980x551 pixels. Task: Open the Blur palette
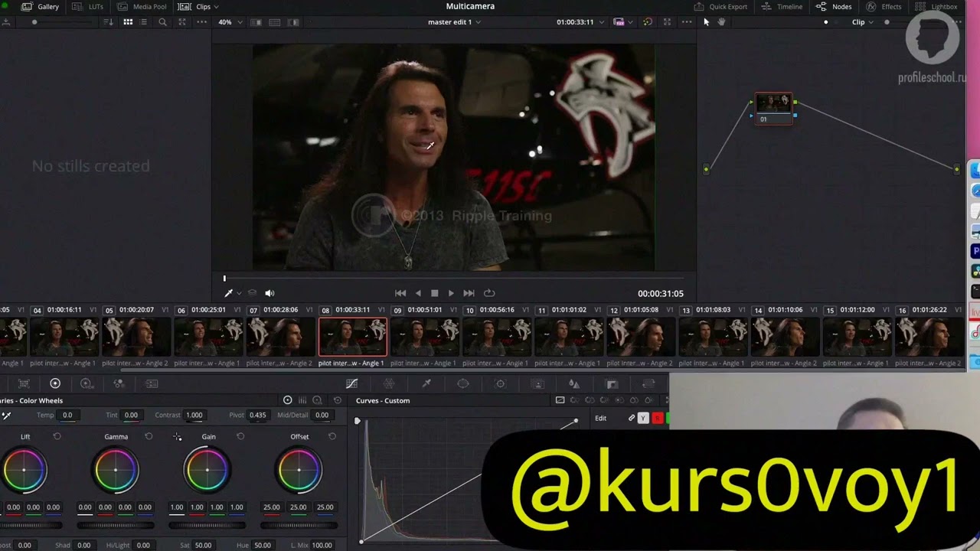[574, 383]
